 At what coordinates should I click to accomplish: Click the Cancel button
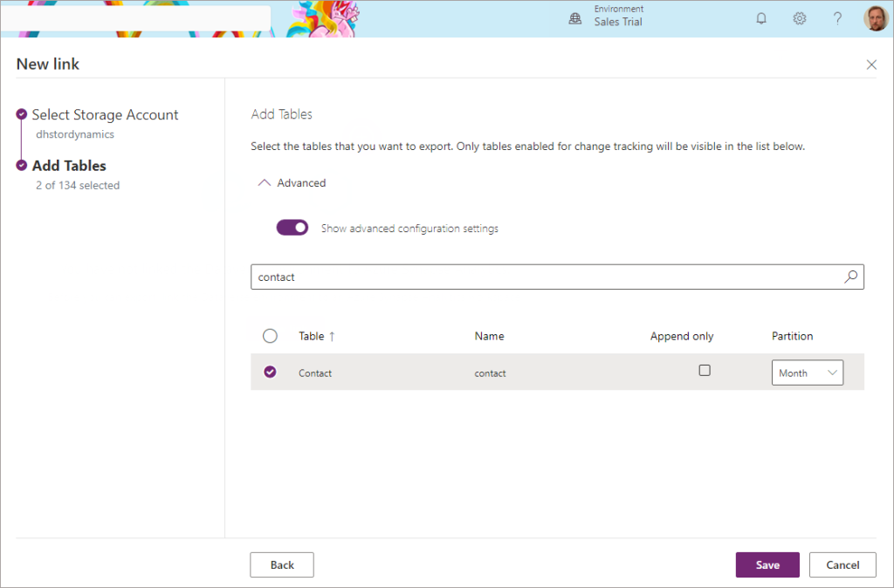842,564
